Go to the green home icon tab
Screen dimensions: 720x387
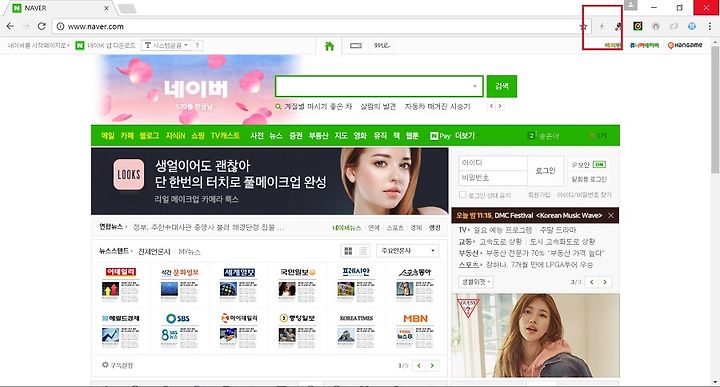click(329, 46)
